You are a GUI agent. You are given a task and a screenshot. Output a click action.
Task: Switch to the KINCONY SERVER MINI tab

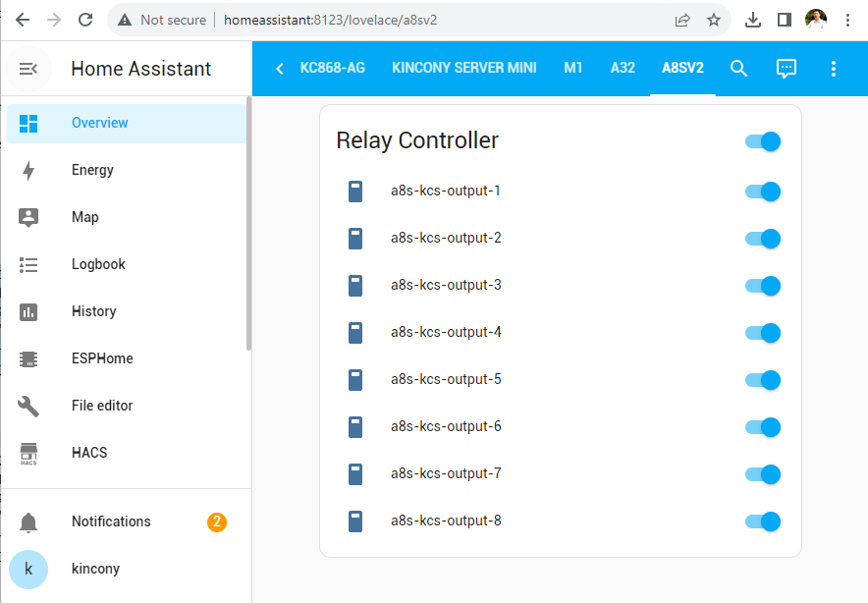tap(464, 68)
